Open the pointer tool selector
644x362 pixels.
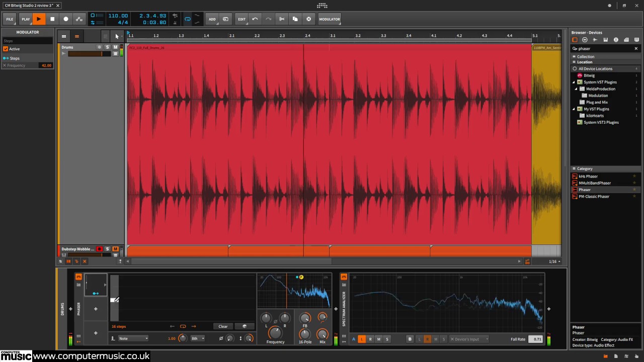[x=117, y=36]
